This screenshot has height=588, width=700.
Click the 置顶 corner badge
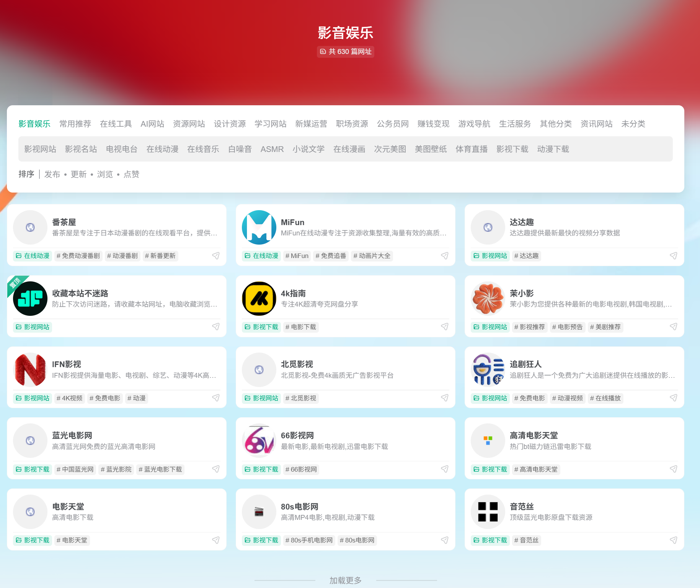[x=16, y=283]
